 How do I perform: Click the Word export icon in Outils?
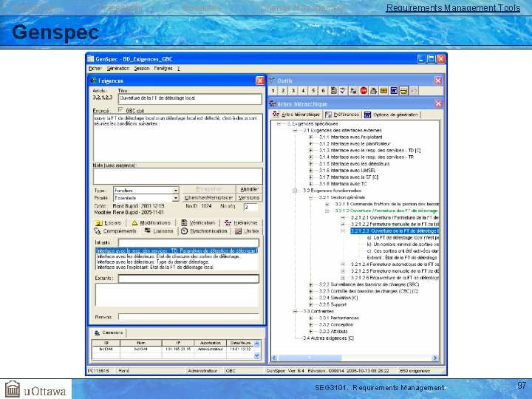click(394, 91)
